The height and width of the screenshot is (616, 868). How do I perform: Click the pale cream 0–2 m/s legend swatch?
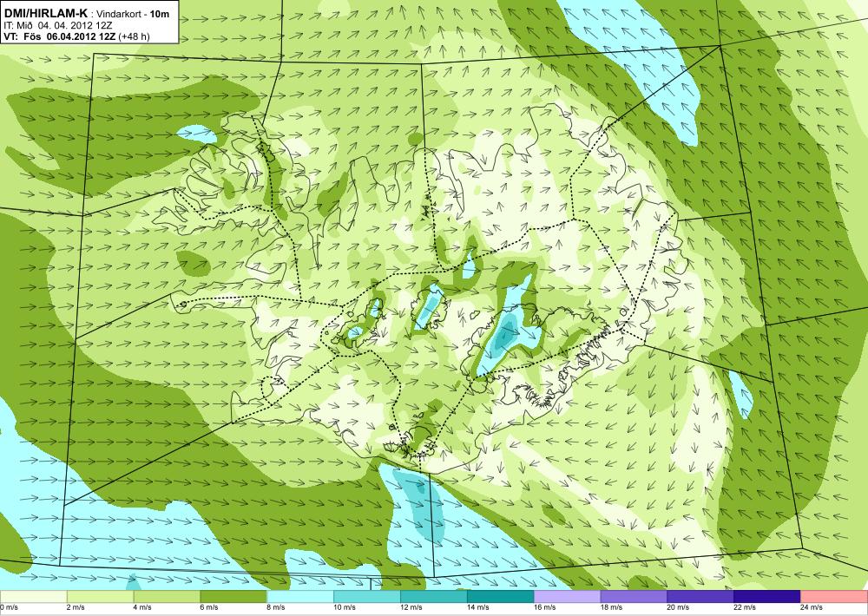33,597
